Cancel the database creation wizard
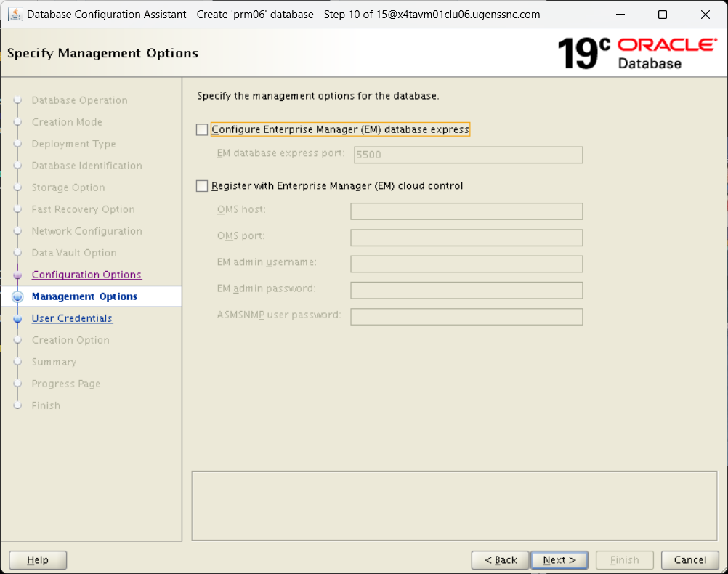Image resolution: width=728 pixels, height=574 pixels. [x=690, y=560]
